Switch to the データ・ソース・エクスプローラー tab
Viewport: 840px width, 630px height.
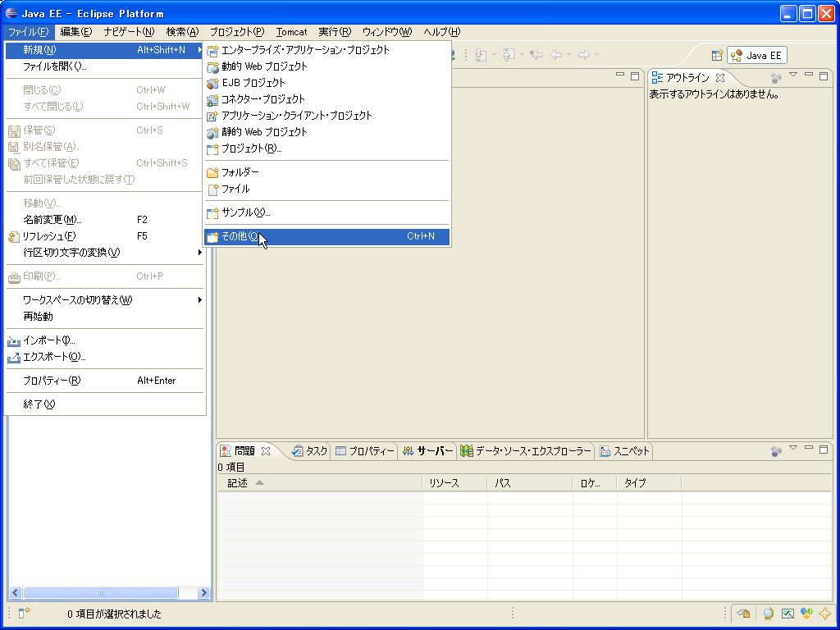526,451
